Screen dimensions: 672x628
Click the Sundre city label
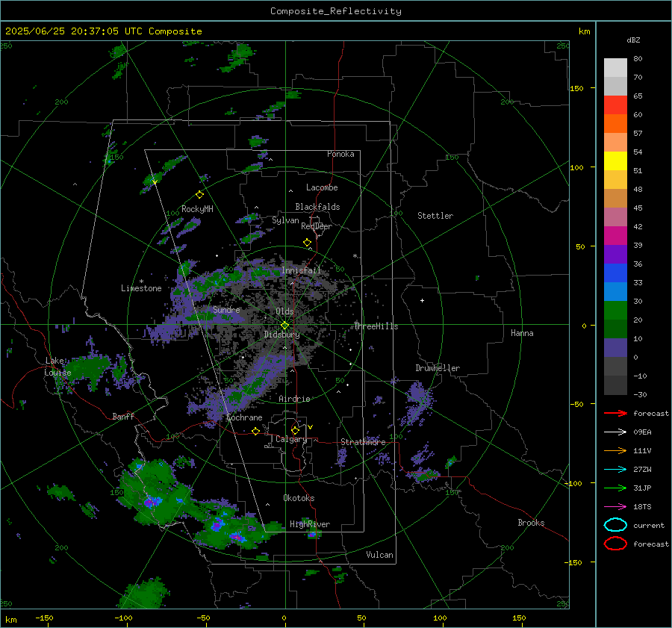pyautogui.click(x=226, y=310)
